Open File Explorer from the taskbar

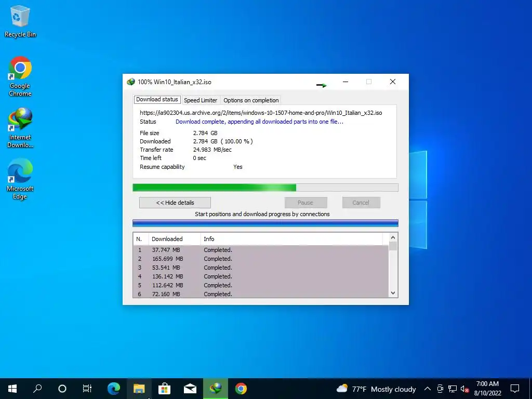pos(139,389)
